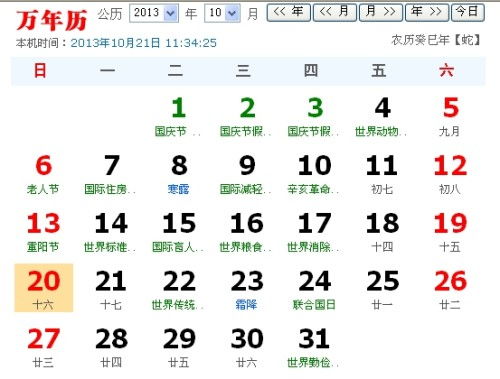Go to next month button
The image size is (500, 379).
(381, 13)
